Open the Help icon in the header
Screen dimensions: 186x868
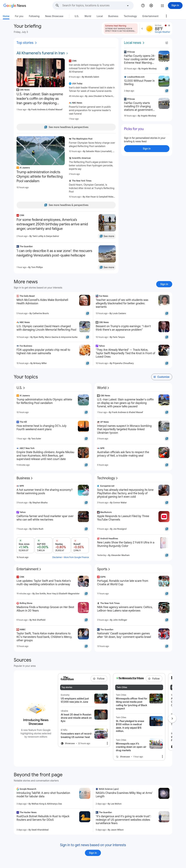pos(143,5)
